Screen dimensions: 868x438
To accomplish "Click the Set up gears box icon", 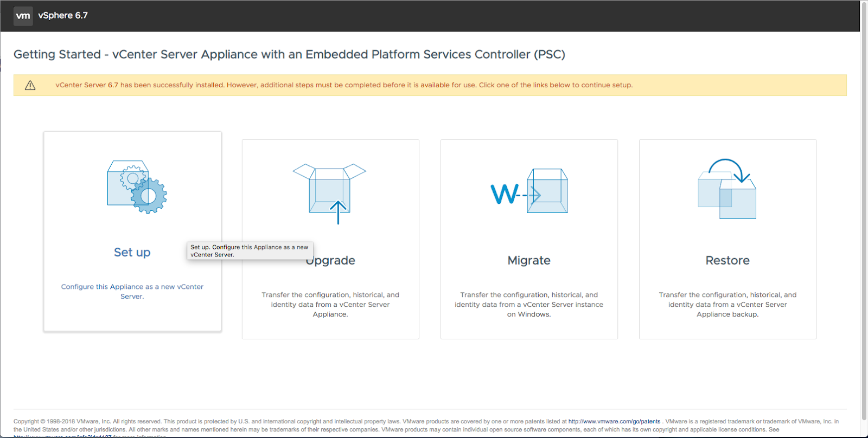I will tap(137, 186).
